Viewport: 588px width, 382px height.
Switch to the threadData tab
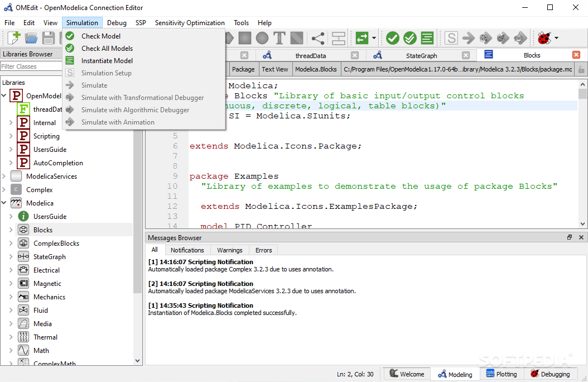pos(311,55)
